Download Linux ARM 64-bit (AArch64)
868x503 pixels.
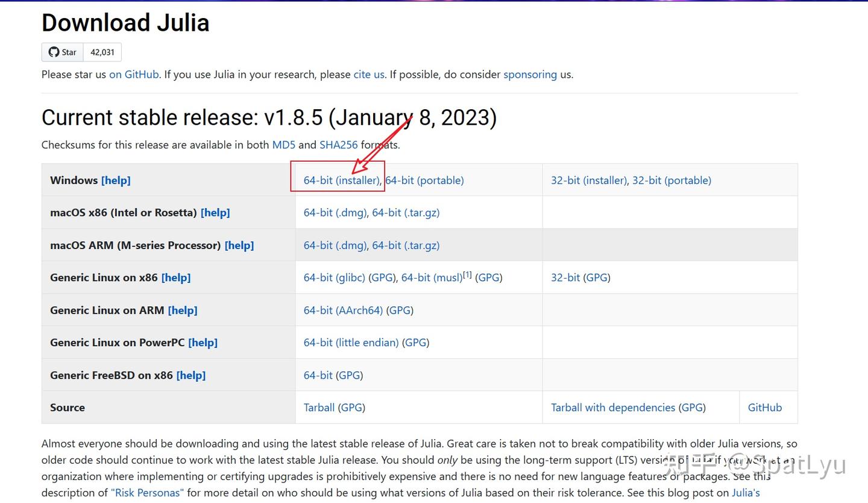[343, 311]
